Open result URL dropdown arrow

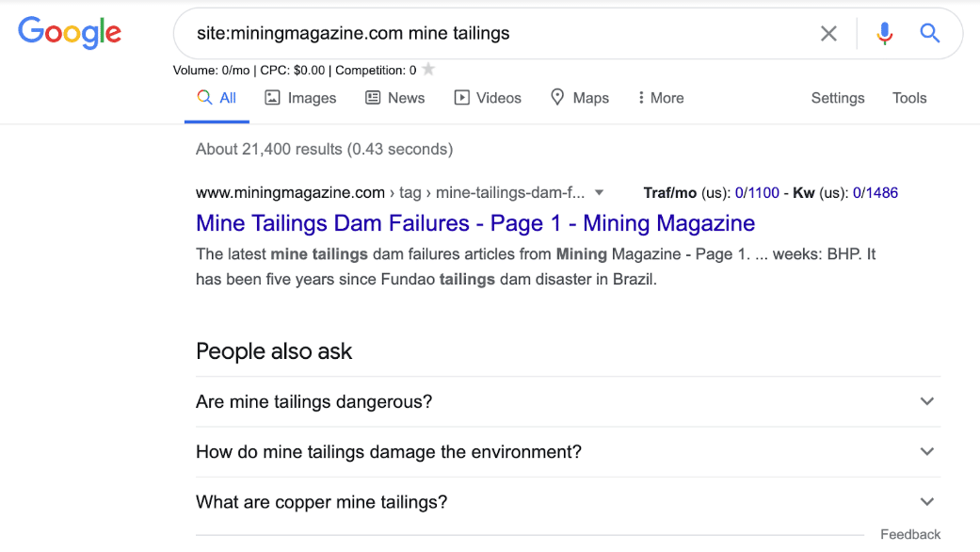pos(599,193)
